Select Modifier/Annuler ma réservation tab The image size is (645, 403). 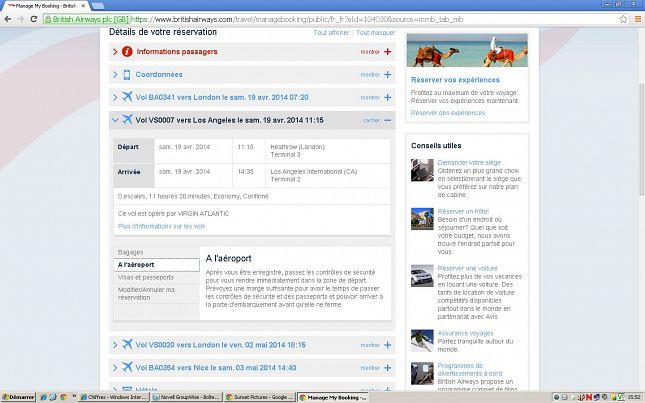click(x=147, y=293)
